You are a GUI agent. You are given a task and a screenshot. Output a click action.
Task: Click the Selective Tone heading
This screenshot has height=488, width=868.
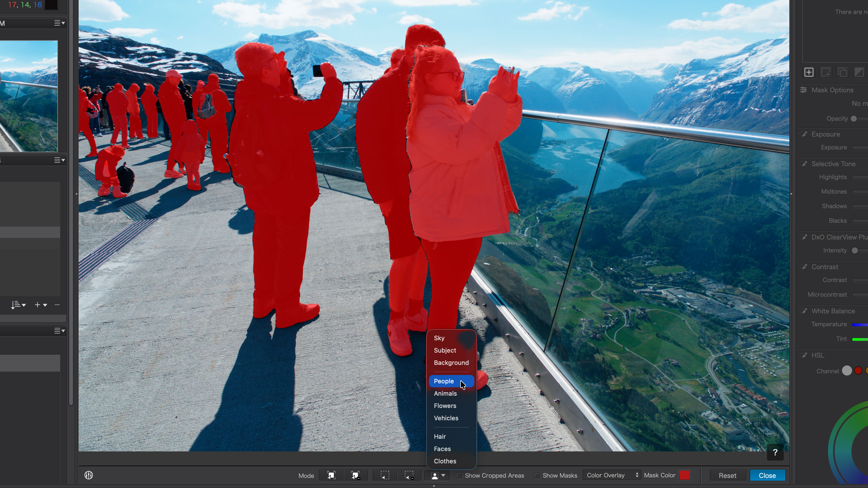833,164
